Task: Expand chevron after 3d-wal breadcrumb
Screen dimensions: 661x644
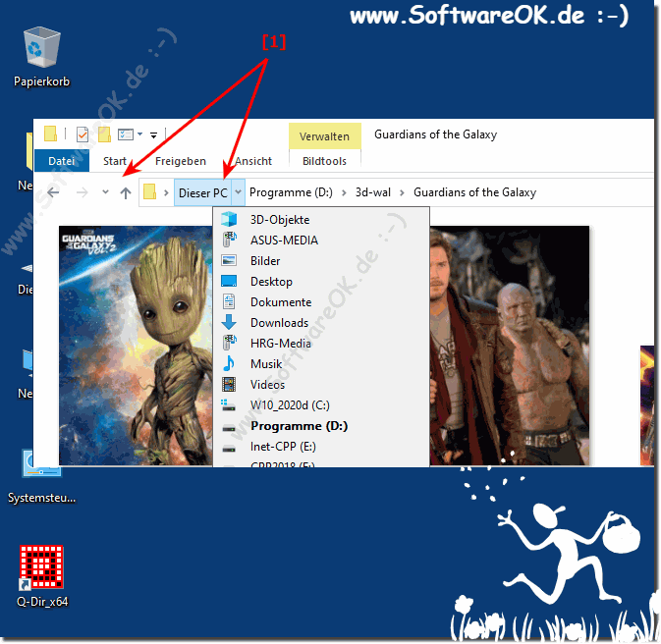Action: (x=402, y=192)
